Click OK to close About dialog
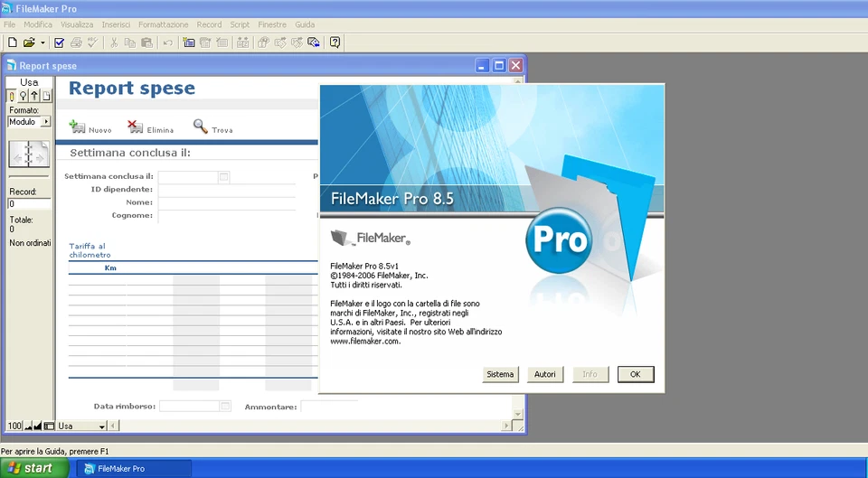Viewport: 868px width, 478px height. (636, 375)
